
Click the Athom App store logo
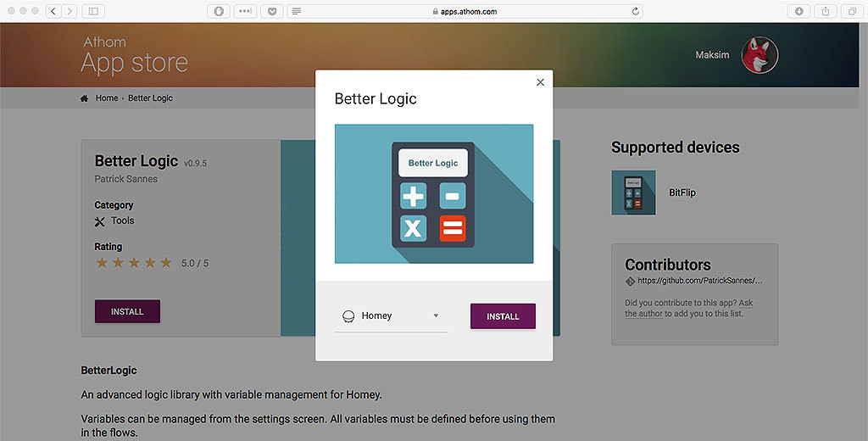point(135,55)
